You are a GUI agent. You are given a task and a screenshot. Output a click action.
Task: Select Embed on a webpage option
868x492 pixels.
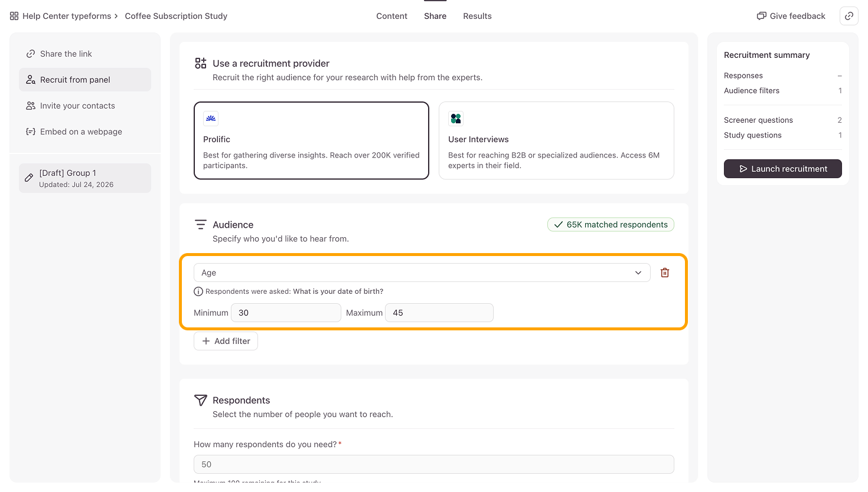(85, 132)
